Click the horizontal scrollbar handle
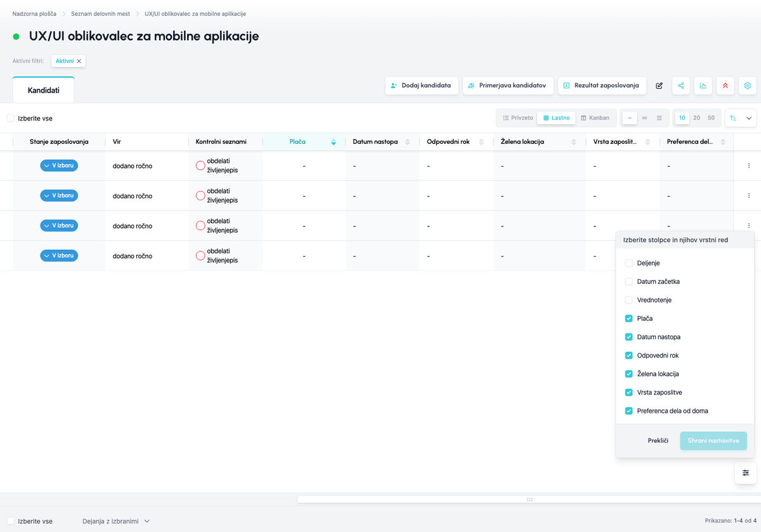Screen dimensions: 761x532 tap(530, 500)
